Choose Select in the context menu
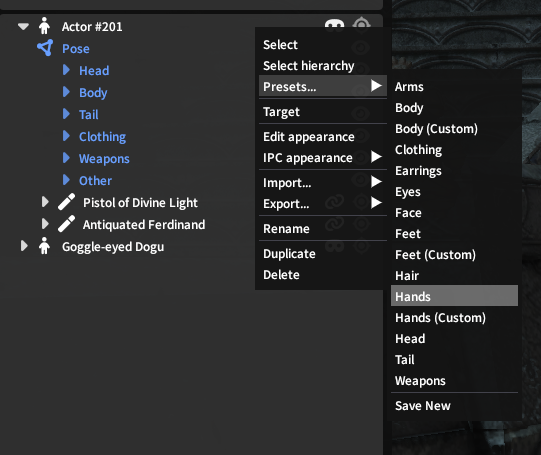The height and width of the screenshot is (455, 541). tap(323, 45)
